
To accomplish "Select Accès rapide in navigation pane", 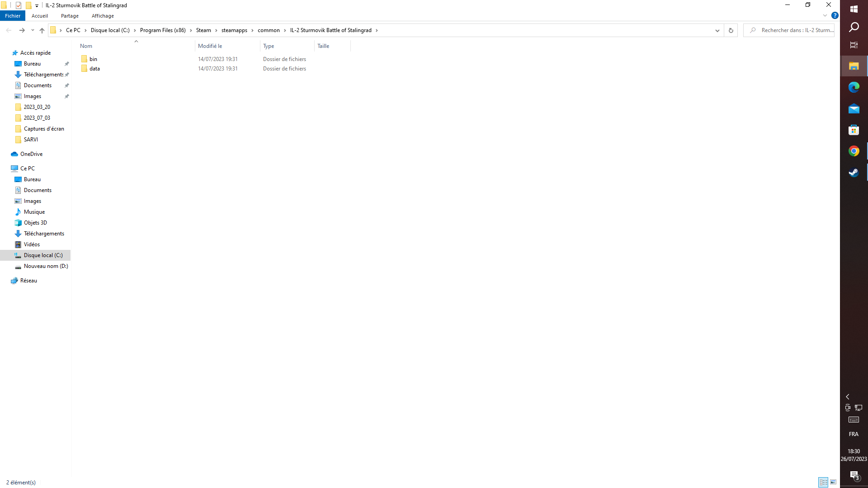I will [x=35, y=53].
